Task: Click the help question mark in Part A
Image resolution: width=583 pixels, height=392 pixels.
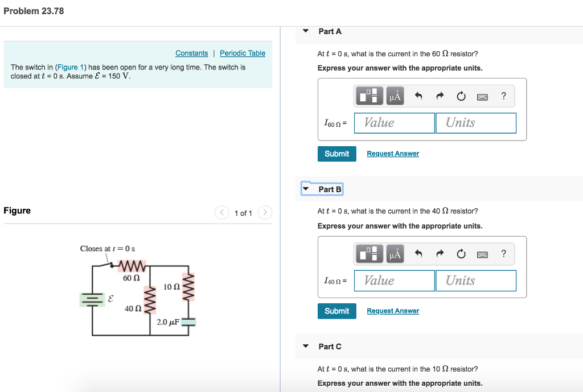Action: point(503,96)
